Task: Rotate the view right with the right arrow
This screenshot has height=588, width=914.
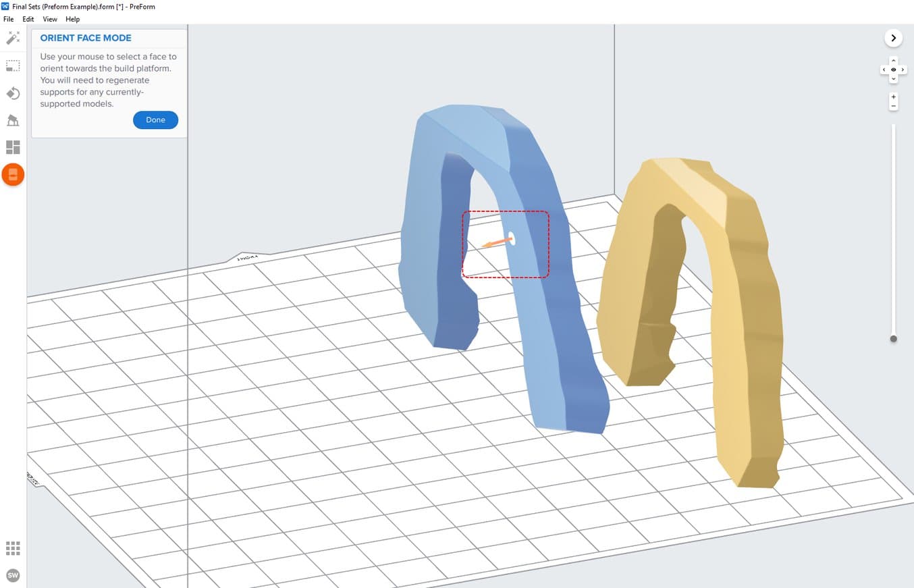Action: click(903, 70)
